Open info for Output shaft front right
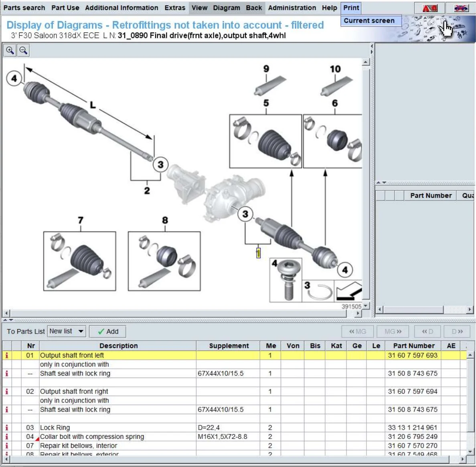 coord(7,391)
